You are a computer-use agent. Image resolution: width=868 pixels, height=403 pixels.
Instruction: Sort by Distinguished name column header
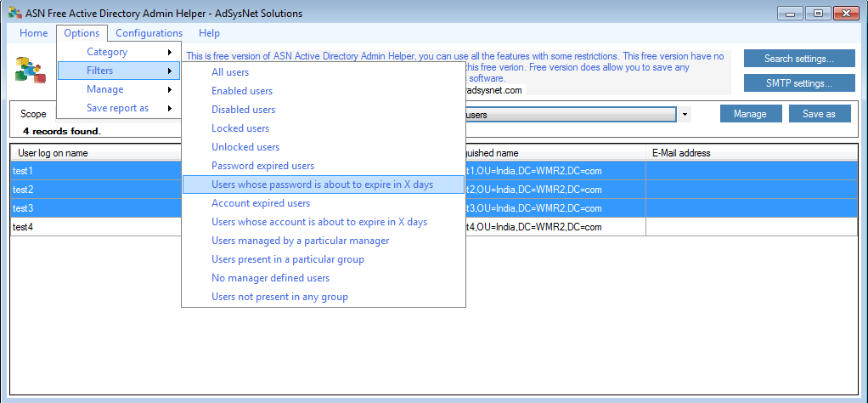pyautogui.click(x=555, y=153)
